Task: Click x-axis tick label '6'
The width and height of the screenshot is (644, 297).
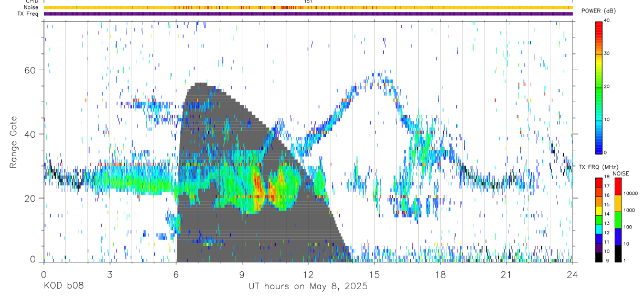Action: [x=176, y=274]
